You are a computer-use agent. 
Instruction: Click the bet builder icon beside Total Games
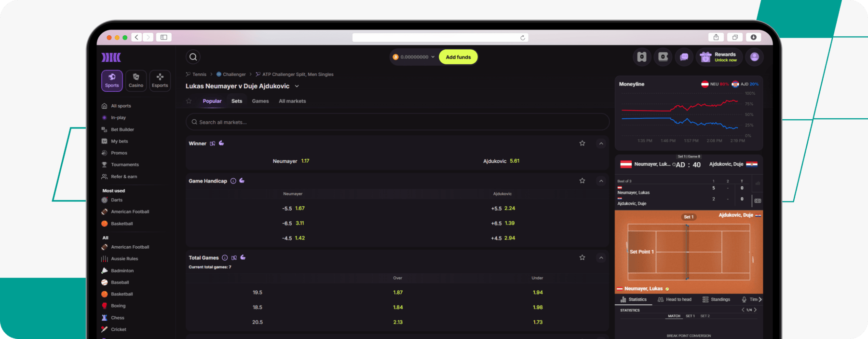(234, 258)
